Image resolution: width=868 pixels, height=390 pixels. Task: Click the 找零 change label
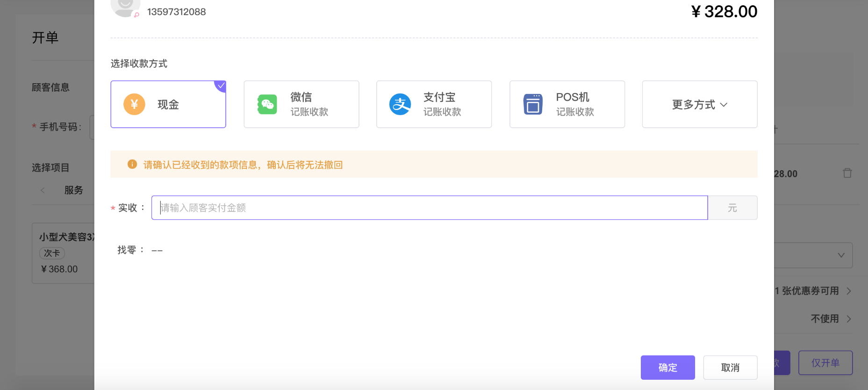point(130,250)
